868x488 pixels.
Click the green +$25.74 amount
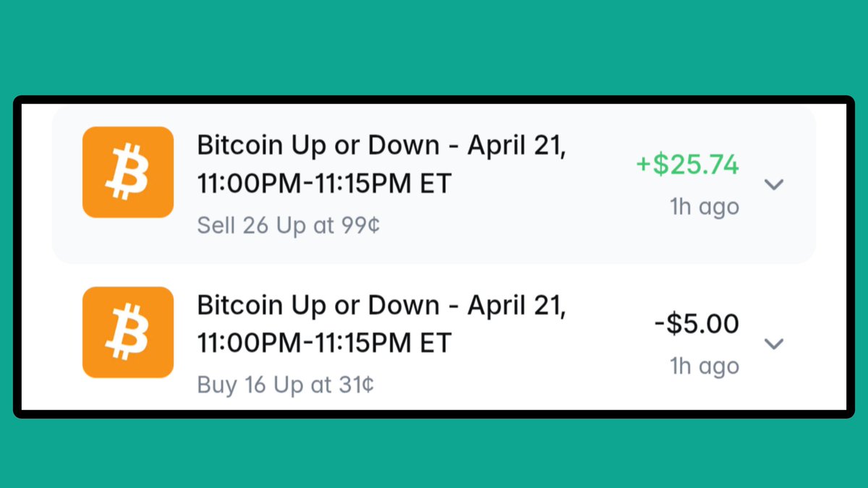(687, 165)
